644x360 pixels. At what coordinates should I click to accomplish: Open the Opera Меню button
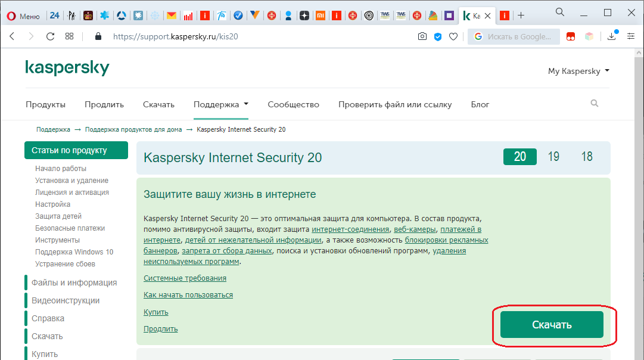coord(23,16)
